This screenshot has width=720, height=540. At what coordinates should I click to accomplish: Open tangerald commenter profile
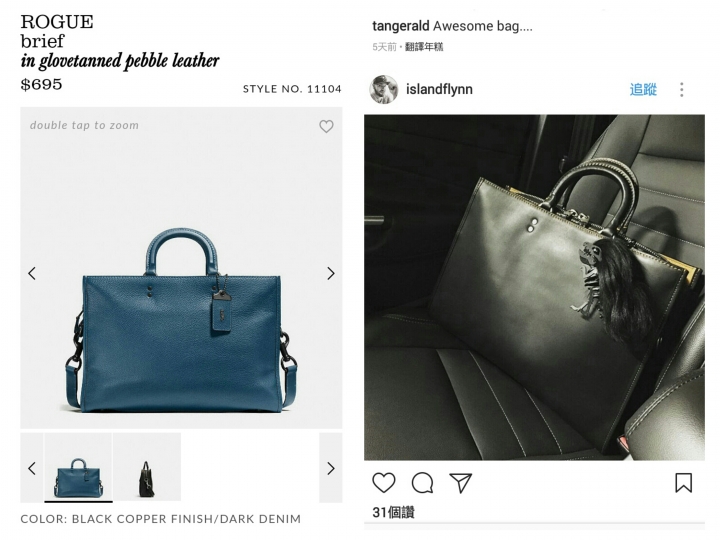click(x=400, y=26)
